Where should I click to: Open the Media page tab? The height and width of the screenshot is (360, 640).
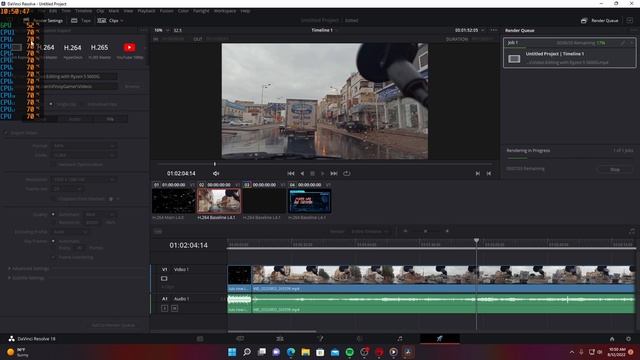coord(200,339)
